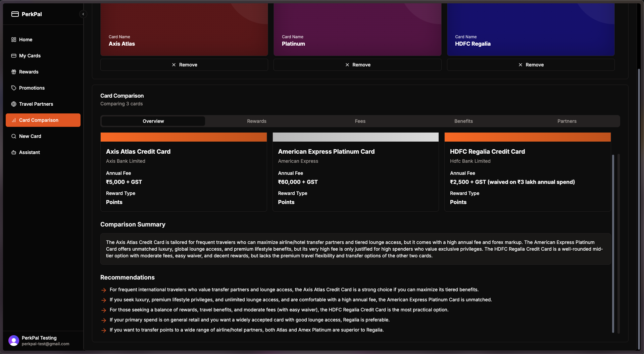Click the ₹2,500 + GST waived fee text
The width and height of the screenshot is (644, 354).
[x=512, y=182]
